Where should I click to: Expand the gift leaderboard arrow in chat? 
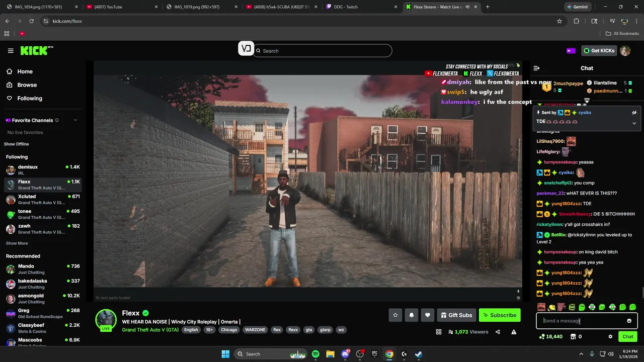pos(587,101)
